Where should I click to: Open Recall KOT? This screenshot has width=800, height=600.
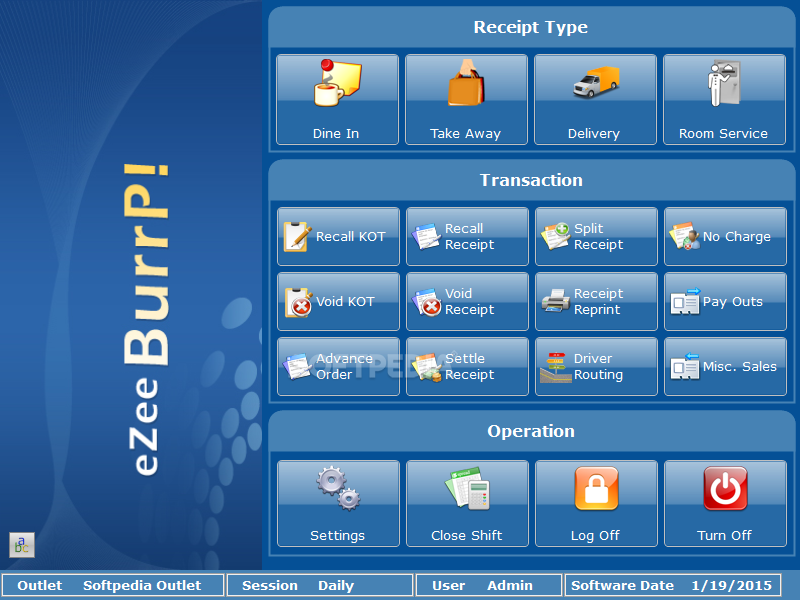click(338, 236)
